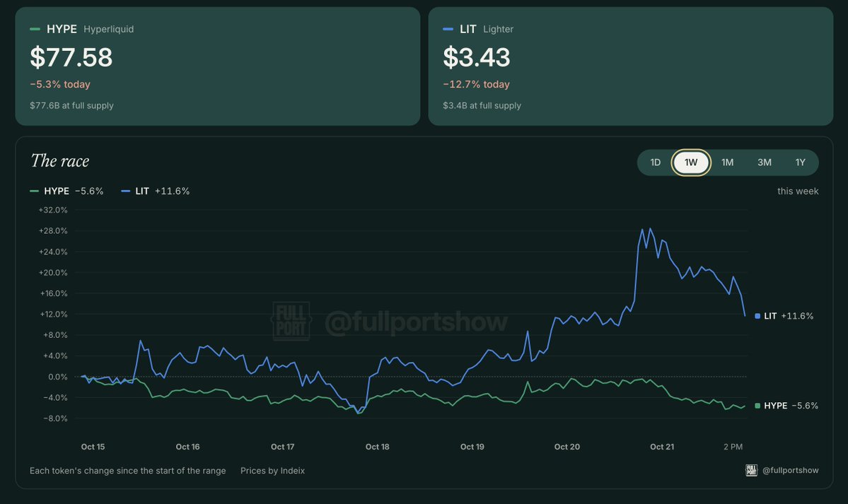Click the +12.0% y-axis label
This screenshot has height=504, width=848.
pos(54,314)
